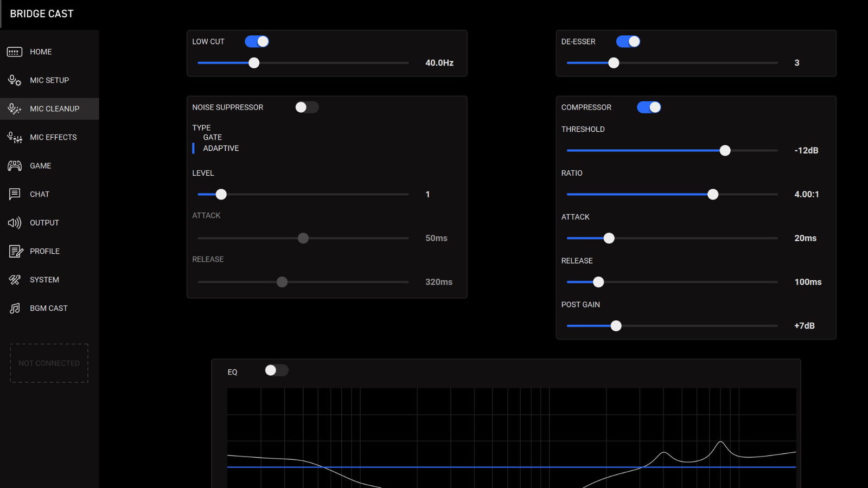
Task: Click the Home keyboard icon in sidebar
Action: (x=14, y=52)
